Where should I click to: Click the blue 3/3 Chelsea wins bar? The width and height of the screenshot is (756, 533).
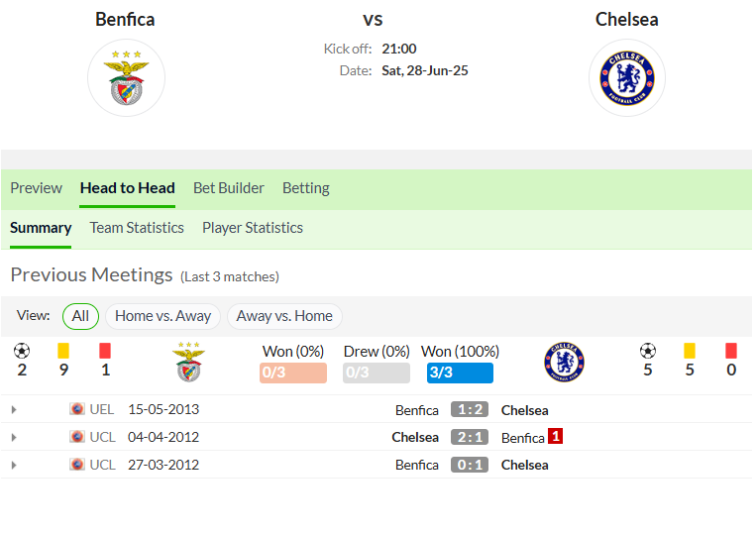pos(460,373)
